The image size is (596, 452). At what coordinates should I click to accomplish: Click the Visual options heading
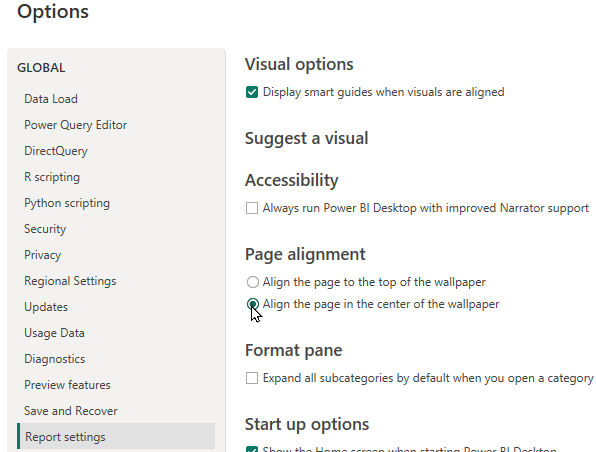[x=299, y=64]
